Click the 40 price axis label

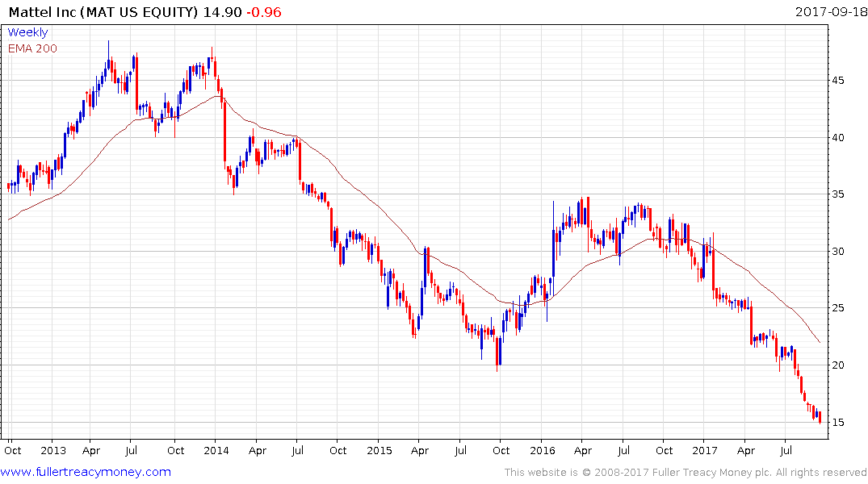[x=837, y=138]
